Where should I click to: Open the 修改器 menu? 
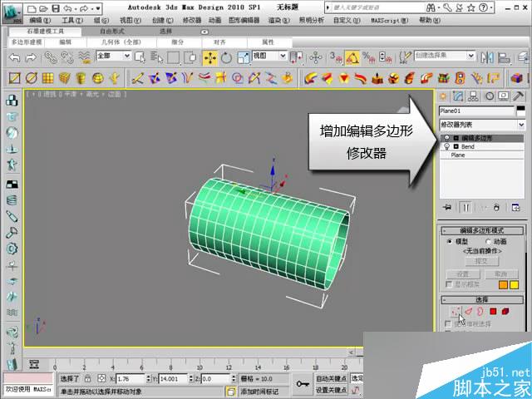(192, 20)
